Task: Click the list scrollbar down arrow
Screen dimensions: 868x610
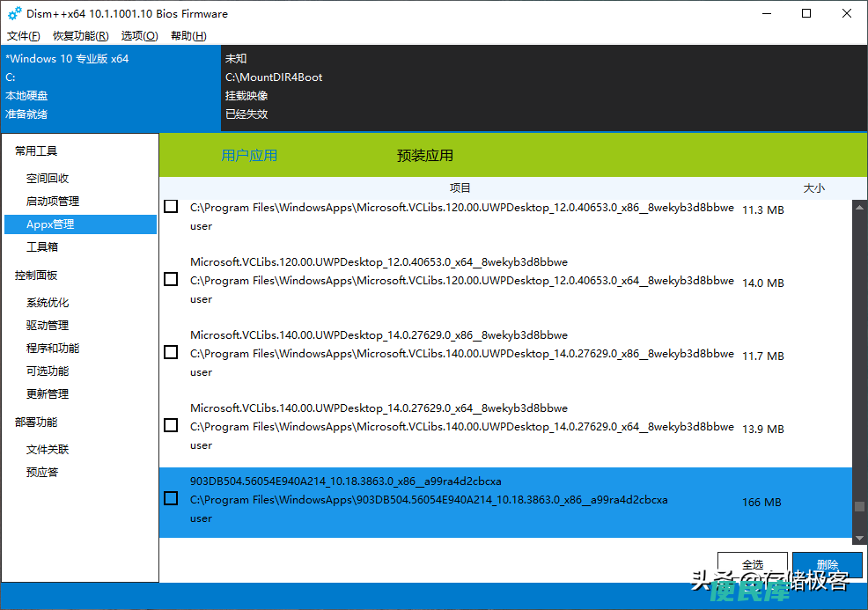Action: coord(859,538)
